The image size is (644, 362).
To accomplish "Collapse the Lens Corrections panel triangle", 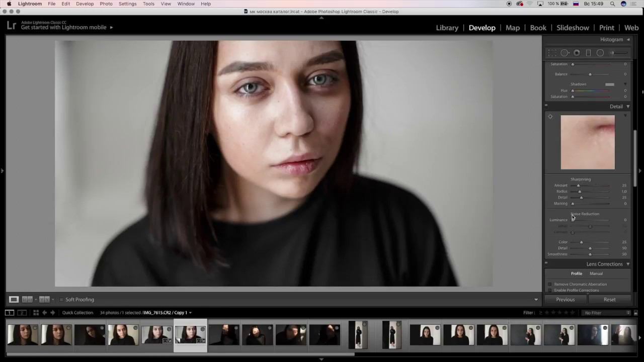I will tap(628, 264).
